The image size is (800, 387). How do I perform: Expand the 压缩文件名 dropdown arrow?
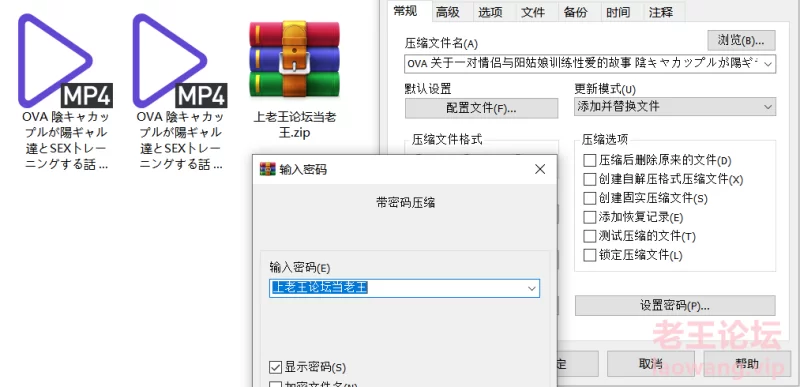[x=768, y=64]
